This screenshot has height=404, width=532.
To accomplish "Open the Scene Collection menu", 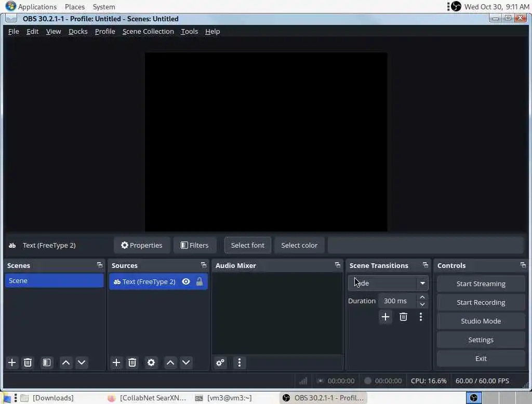I will [x=148, y=31].
